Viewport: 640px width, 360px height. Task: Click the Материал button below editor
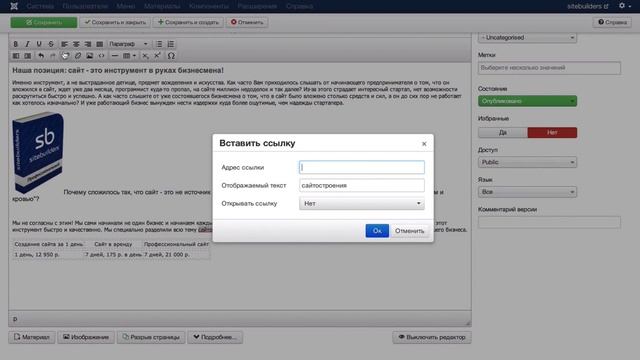(x=32, y=337)
